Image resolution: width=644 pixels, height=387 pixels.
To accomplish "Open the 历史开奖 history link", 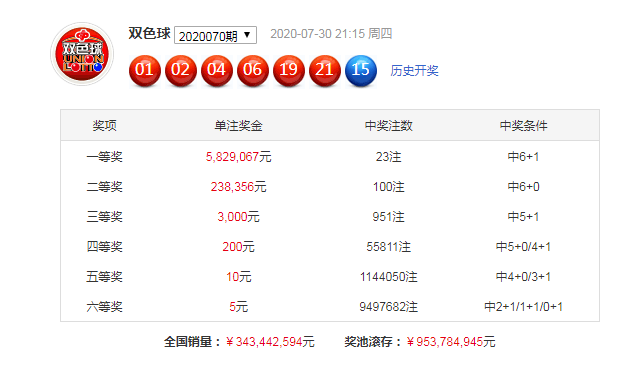I will [414, 71].
